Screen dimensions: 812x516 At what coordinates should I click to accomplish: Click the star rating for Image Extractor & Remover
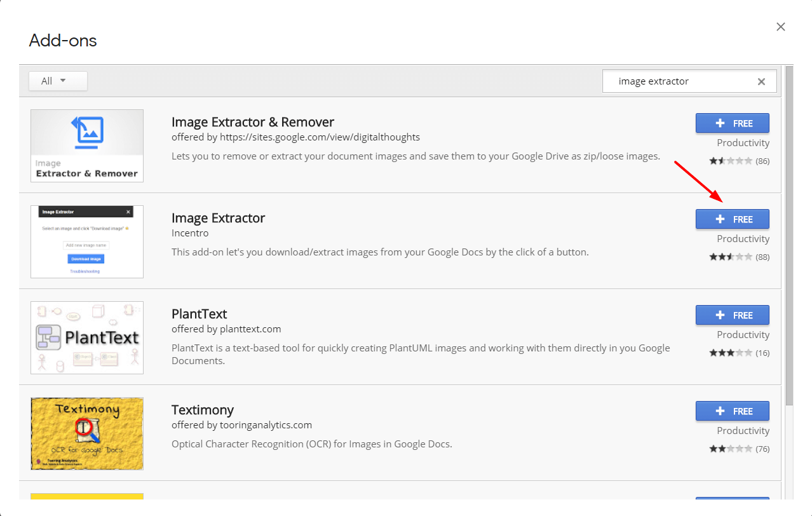tap(731, 161)
